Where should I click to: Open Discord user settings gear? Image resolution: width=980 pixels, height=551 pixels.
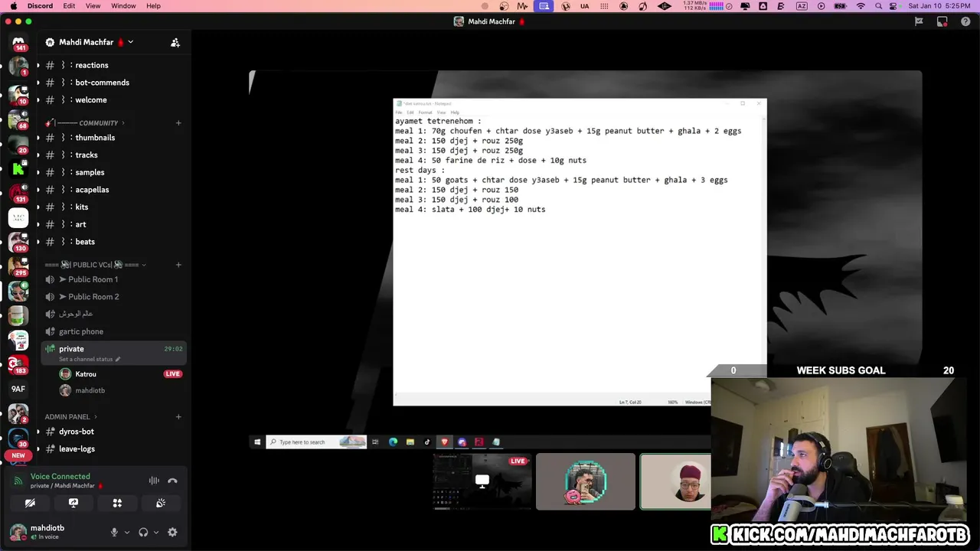172,532
